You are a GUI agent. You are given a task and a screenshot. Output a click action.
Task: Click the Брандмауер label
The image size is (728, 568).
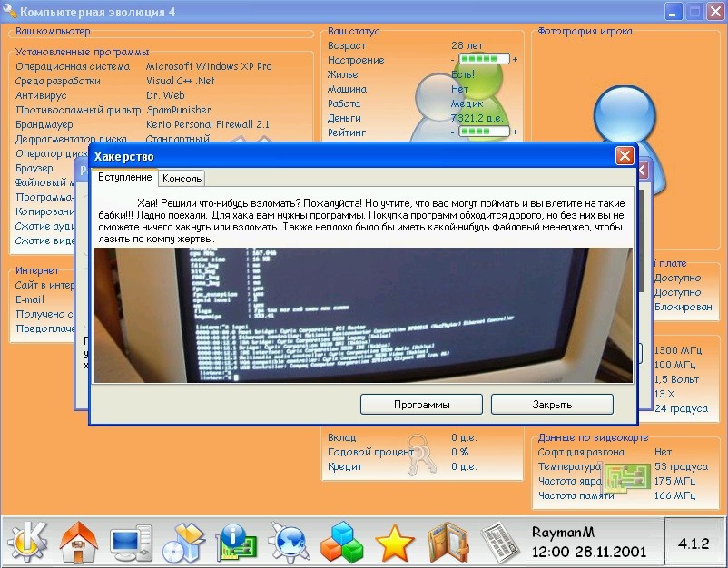[x=44, y=124]
